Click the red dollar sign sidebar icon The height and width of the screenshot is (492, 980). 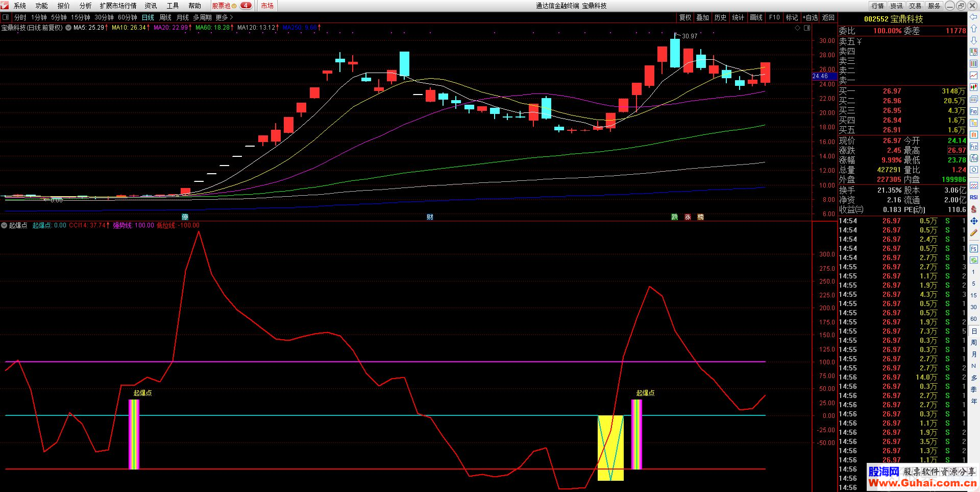pyautogui.click(x=974, y=209)
